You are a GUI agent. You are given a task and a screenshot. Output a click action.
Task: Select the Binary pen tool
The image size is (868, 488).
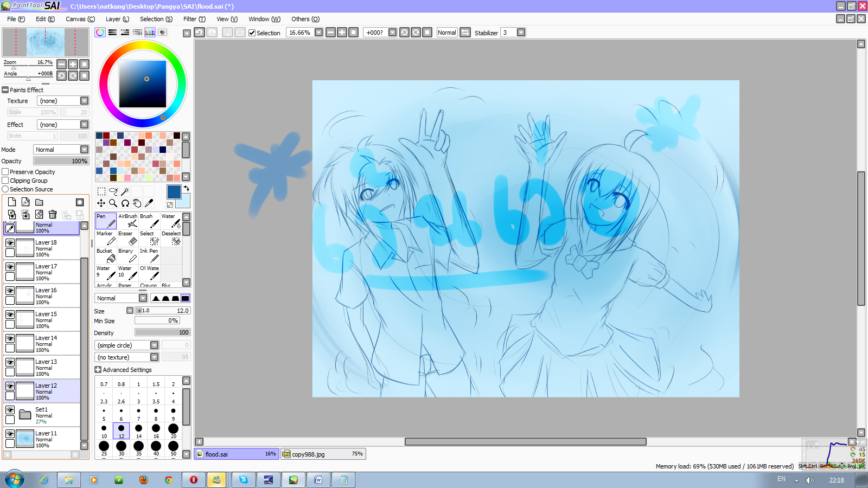point(127,255)
